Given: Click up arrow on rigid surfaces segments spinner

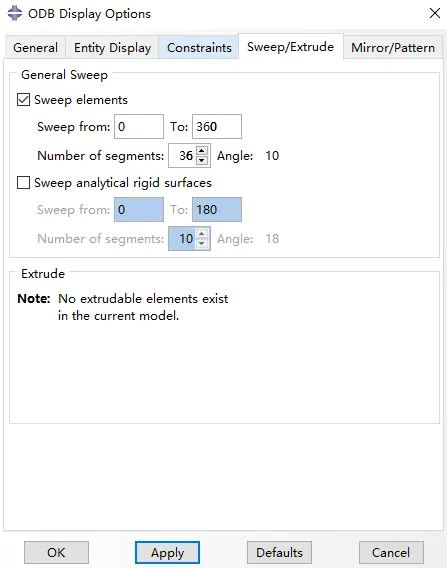Looking at the screenshot, I should 202,233.
